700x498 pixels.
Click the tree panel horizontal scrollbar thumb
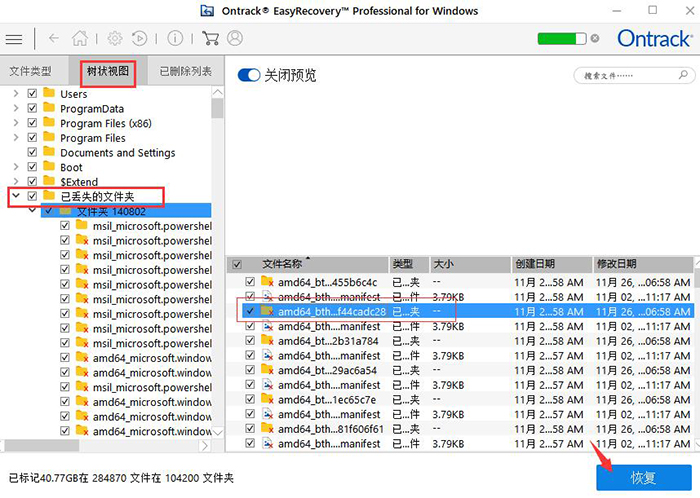coord(42,445)
